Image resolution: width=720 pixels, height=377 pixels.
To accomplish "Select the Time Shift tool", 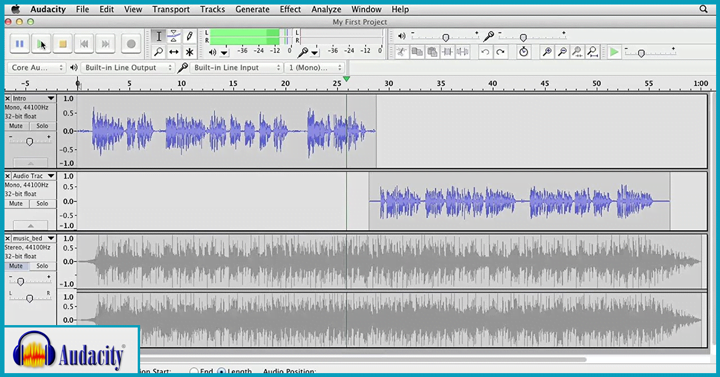I will coord(174,52).
